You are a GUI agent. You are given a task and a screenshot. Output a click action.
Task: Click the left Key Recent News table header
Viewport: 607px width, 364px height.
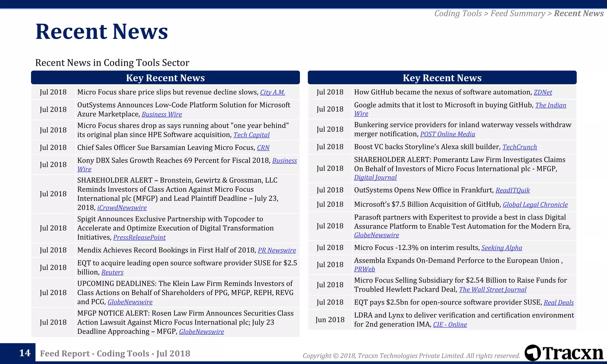point(165,78)
